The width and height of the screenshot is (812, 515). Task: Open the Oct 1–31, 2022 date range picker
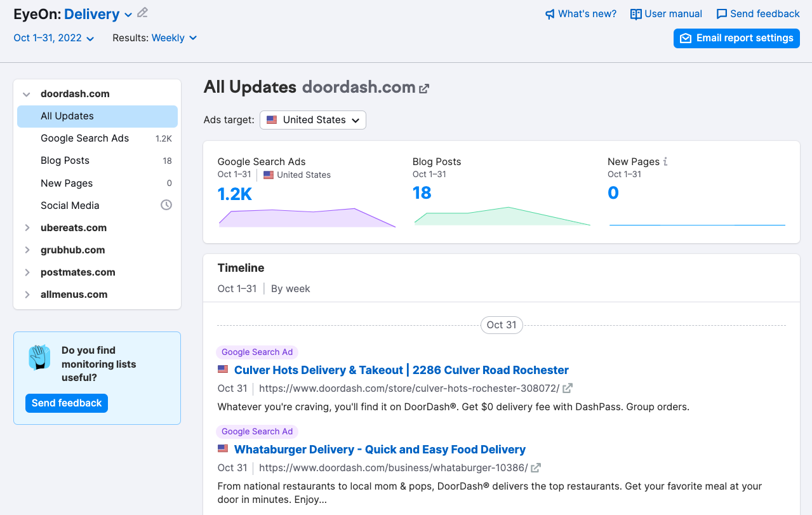click(54, 38)
